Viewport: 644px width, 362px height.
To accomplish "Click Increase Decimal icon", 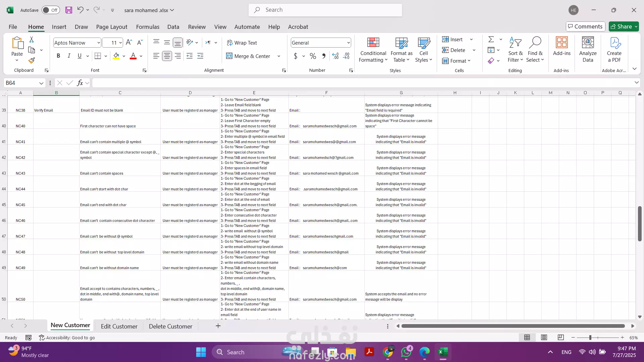I will [x=335, y=56].
